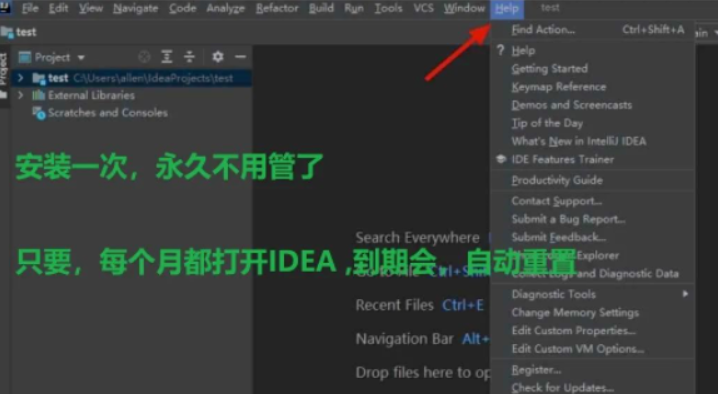This screenshot has height=394, width=718.
Task: Launch IDE Features Trainer
Action: 593,159
